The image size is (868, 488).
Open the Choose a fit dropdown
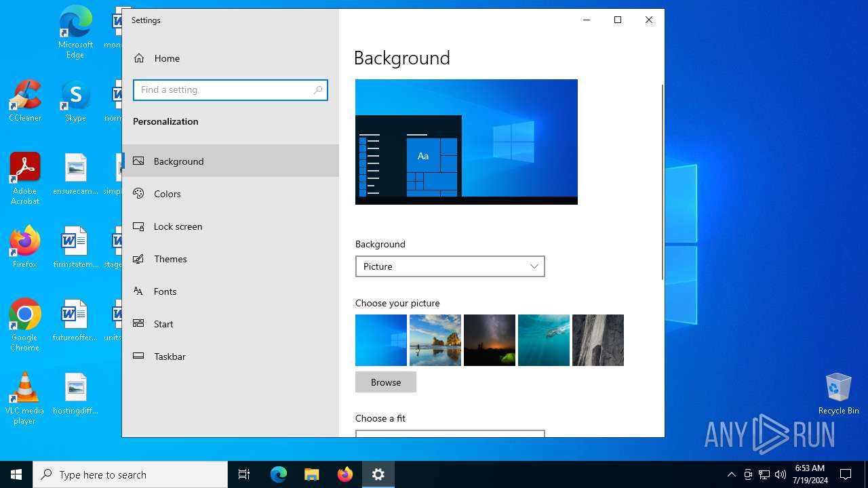pyautogui.click(x=450, y=434)
